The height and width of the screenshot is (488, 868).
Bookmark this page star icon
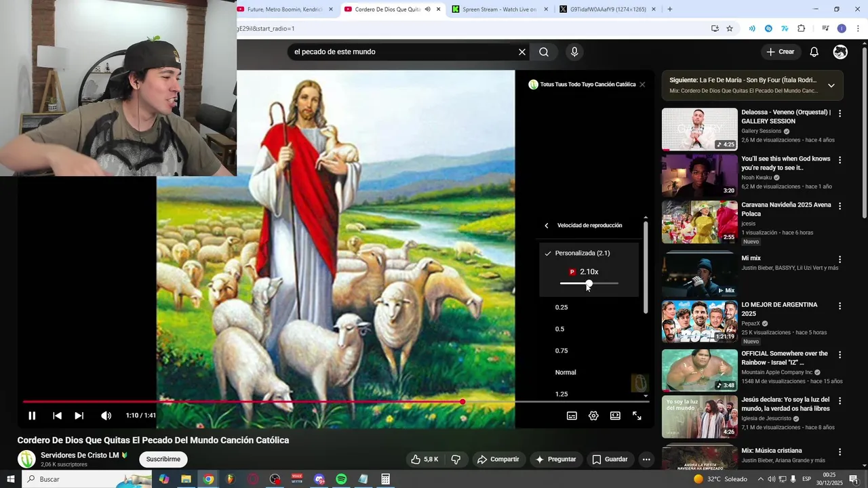coord(730,28)
